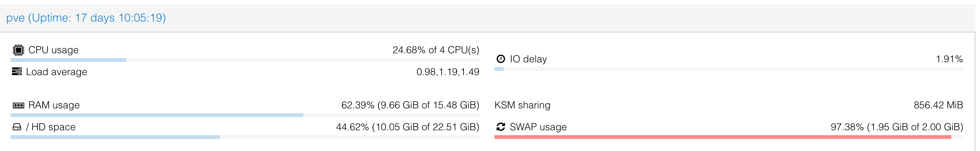Viewport: 980px width, 151px height.
Task: Click the RAM memory module icon
Action: (18, 105)
